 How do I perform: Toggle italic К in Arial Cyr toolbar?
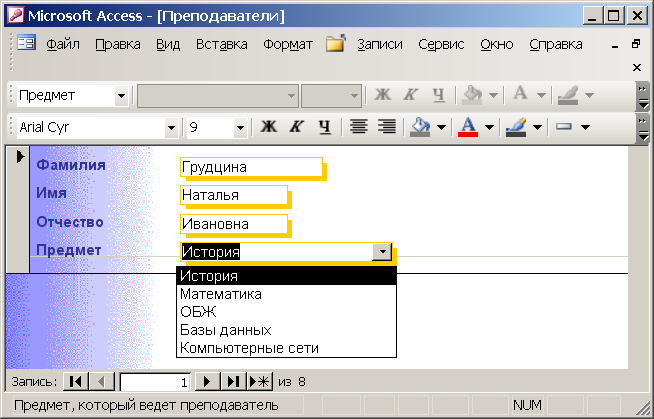click(x=297, y=127)
